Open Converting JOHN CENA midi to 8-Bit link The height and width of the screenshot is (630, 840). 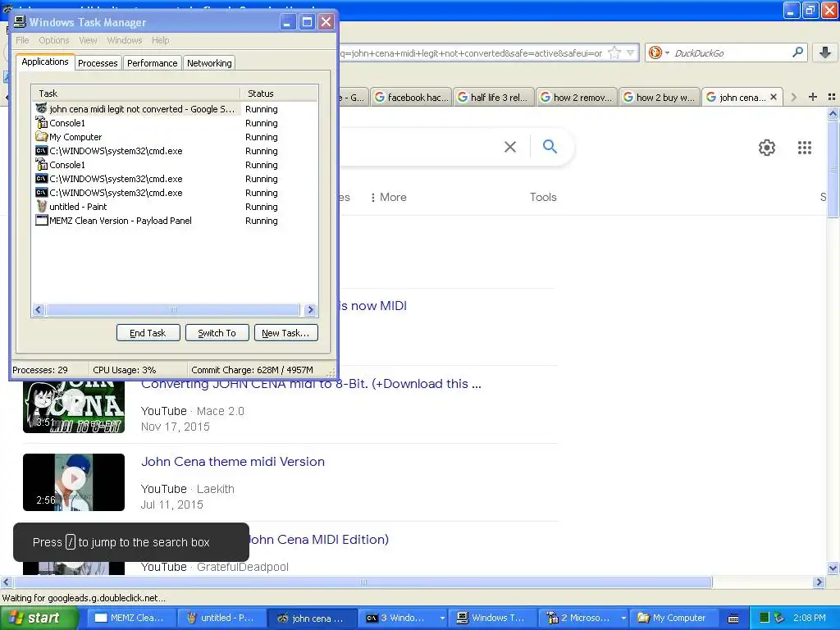[x=311, y=384]
